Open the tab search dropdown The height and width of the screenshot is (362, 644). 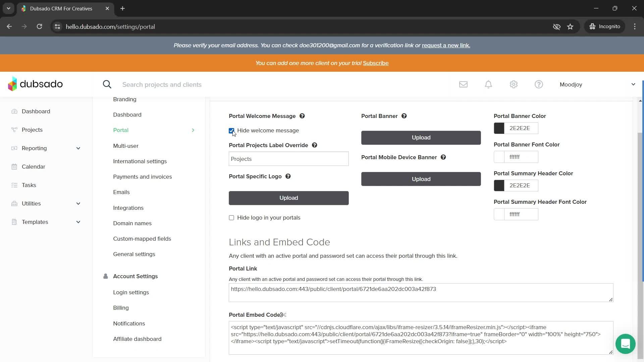(x=8, y=8)
